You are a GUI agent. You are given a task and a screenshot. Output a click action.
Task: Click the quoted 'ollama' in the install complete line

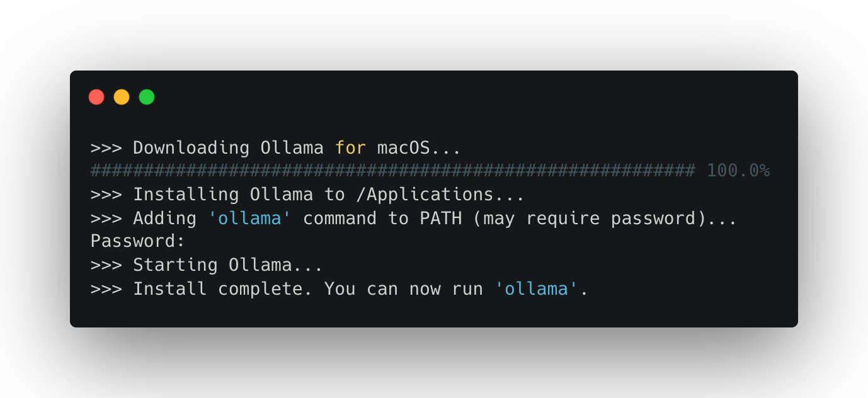(x=535, y=288)
